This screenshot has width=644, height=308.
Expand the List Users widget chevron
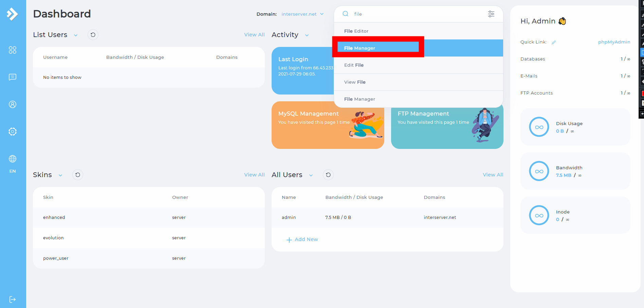pos(76,35)
